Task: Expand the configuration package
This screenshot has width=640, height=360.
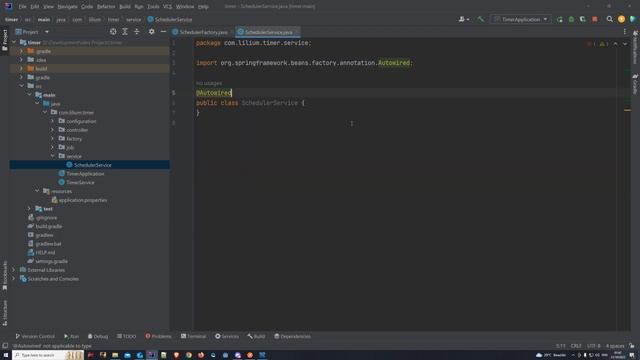Action: point(53,121)
